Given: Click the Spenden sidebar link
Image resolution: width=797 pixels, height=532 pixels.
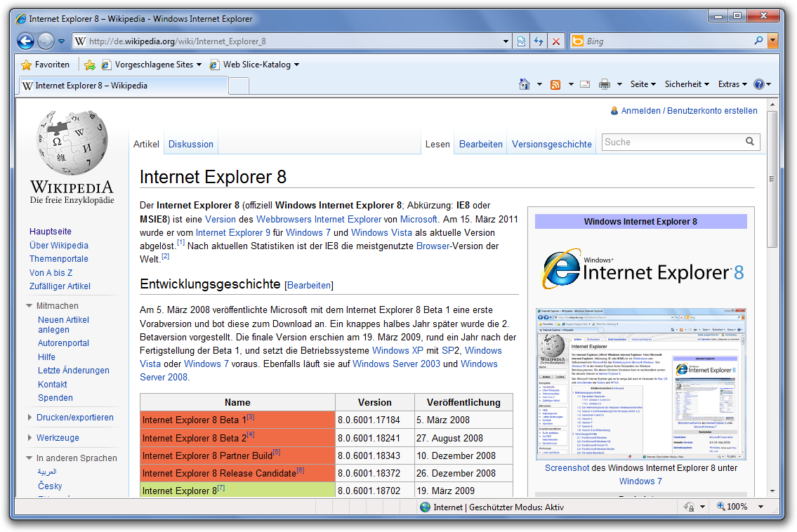Looking at the screenshot, I should point(55,398).
